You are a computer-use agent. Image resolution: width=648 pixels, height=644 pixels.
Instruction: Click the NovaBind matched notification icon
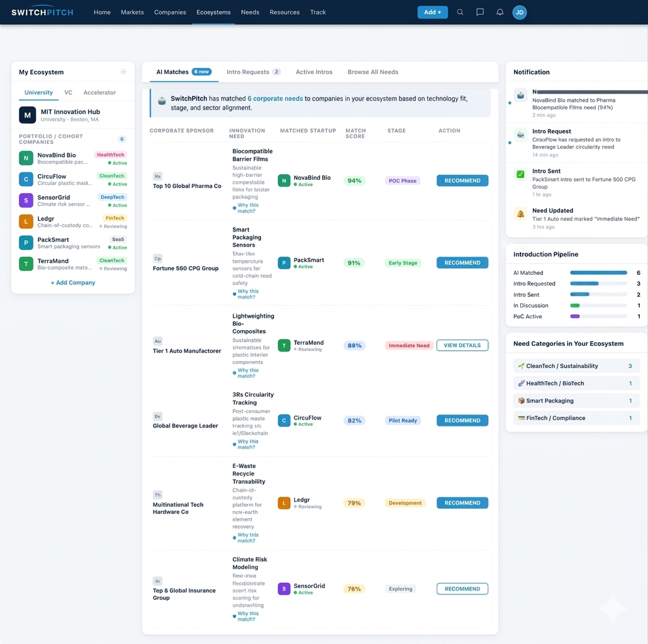click(x=520, y=96)
